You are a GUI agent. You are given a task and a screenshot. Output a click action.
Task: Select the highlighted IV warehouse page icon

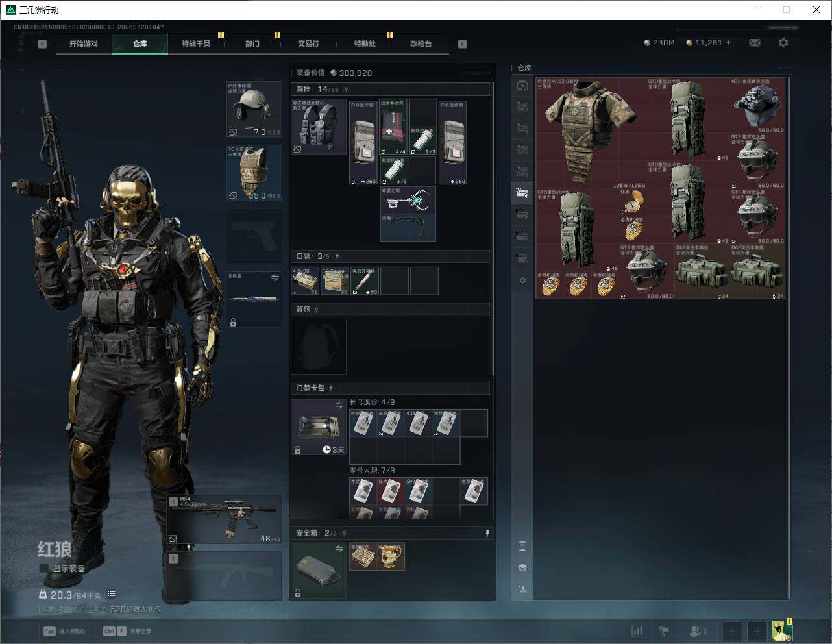(x=522, y=192)
